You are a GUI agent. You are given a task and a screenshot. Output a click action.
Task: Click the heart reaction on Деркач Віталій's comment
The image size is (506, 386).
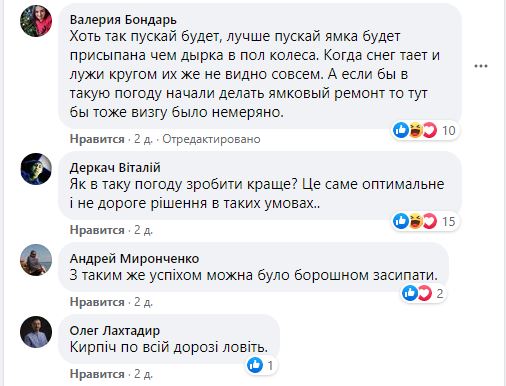(430, 221)
